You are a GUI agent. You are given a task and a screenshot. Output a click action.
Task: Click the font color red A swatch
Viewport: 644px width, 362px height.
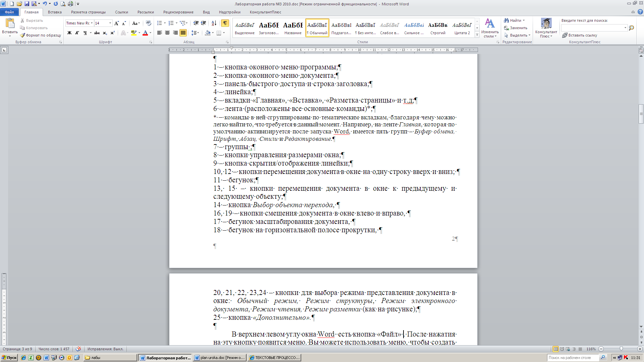[x=145, y=33]
